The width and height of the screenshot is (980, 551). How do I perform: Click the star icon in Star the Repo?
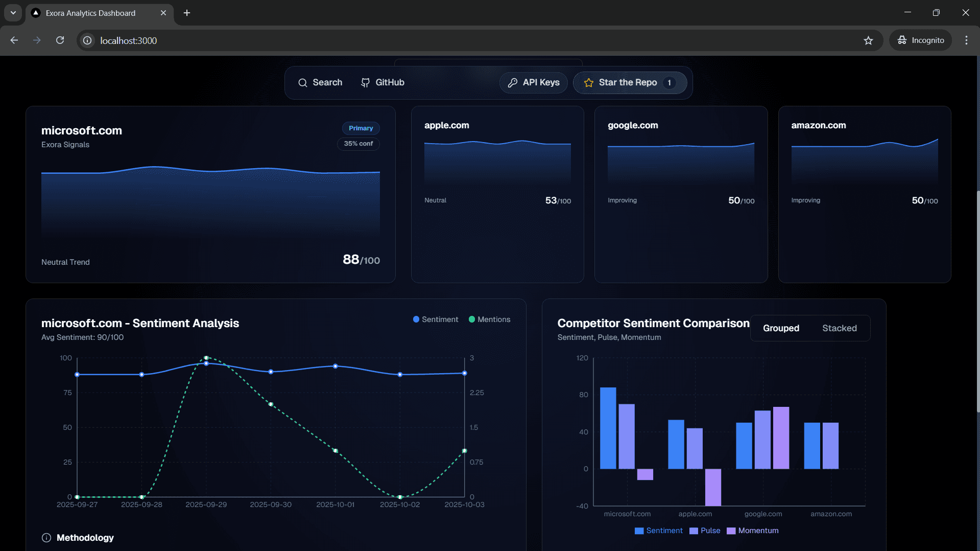[x=589, y=83]
